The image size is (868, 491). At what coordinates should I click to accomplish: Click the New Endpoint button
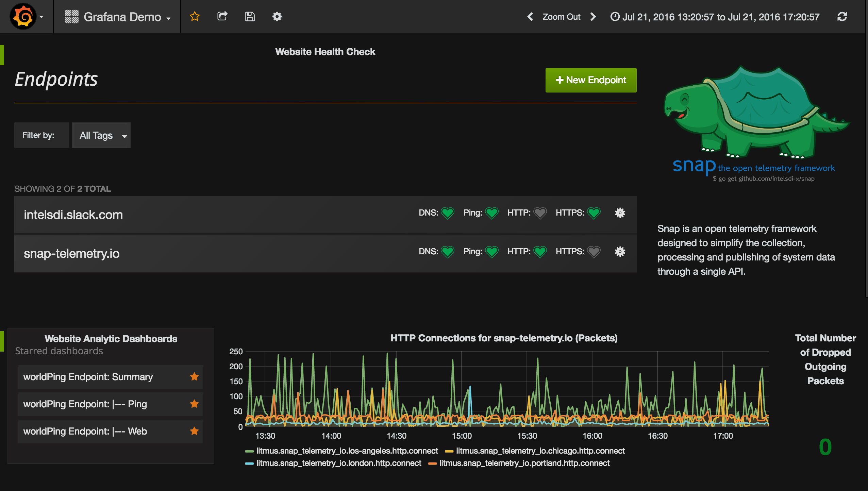pos(591,80)
